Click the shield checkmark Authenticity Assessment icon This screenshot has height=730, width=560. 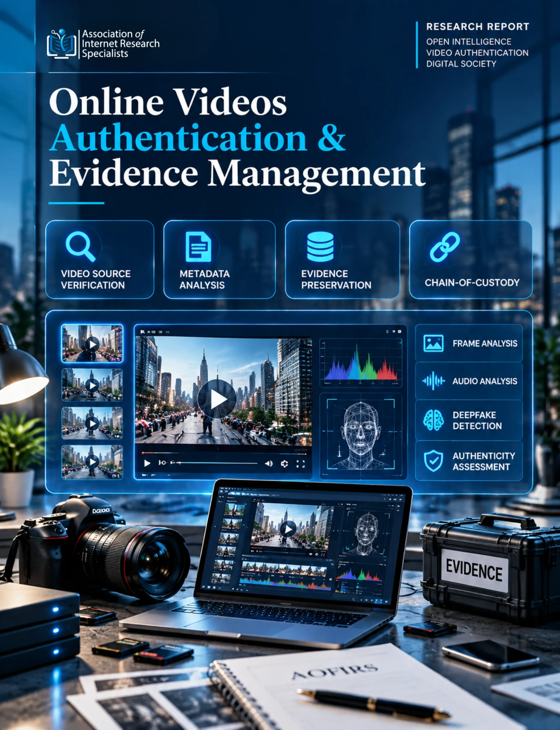[433, 461]
